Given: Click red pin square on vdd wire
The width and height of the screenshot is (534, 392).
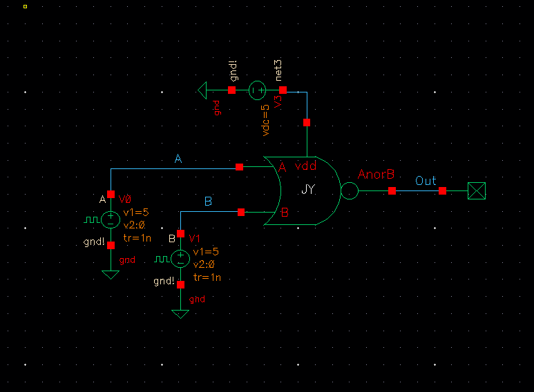Looking at the screenshot, I should pos(307,123).
